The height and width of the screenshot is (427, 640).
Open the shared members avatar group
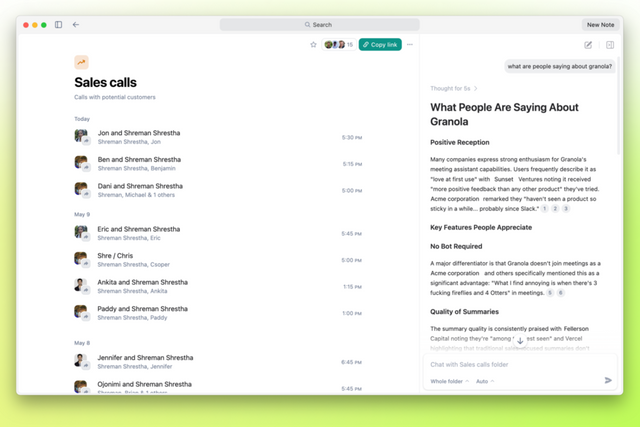click(x=337, y=45)
